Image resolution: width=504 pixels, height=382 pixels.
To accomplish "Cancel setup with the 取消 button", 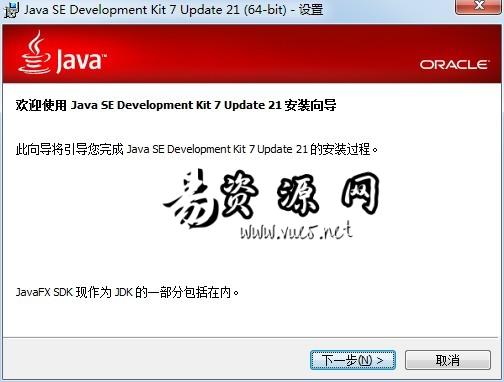I will pos(448,360).
